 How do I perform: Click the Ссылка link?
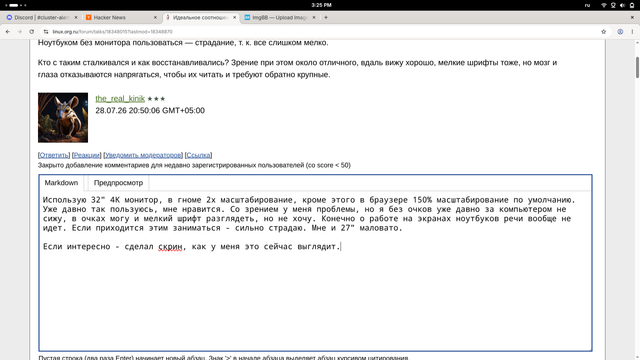(198, 155)
